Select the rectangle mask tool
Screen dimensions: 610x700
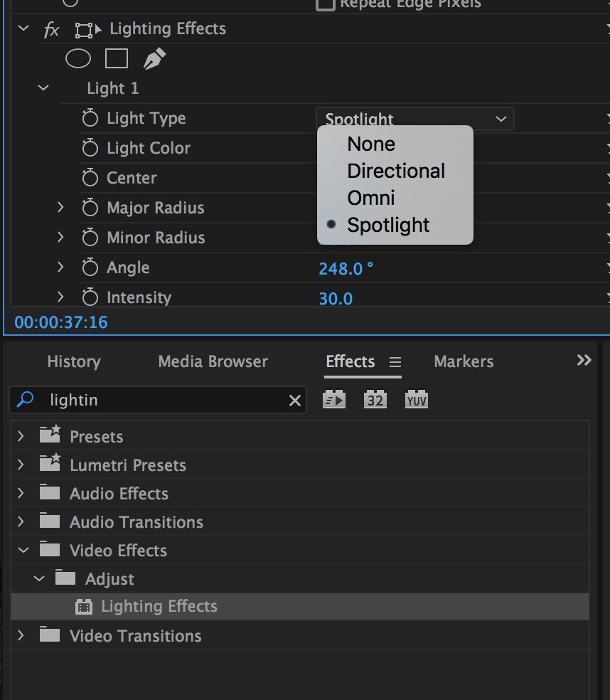[x=117, y=58]
